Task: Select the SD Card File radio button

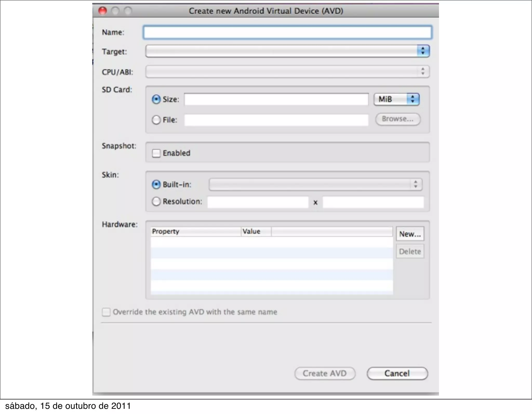Action: (x=156, y=120)
